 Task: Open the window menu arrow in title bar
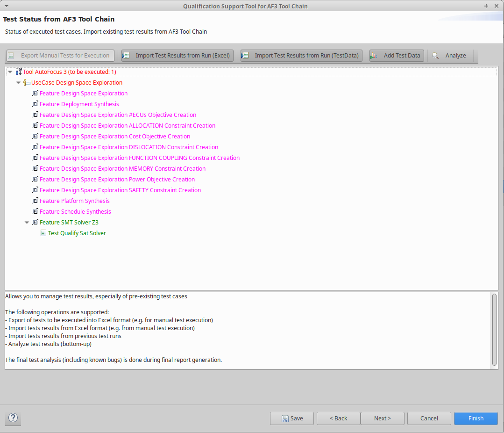pos(7,6)
